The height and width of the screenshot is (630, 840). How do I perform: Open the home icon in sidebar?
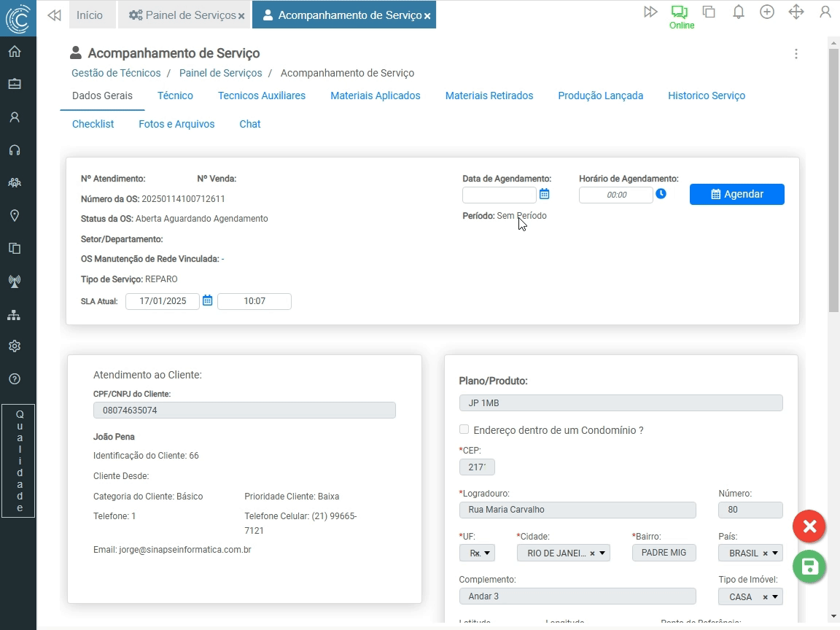tap(15, 52)
